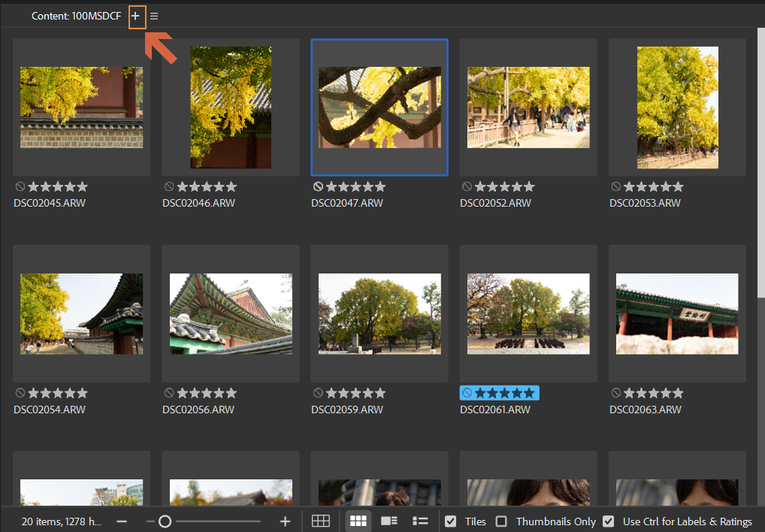This screenshot has height=532, width=765.
Task: Switch to view content as details
Action: click(x=389, y=521)
